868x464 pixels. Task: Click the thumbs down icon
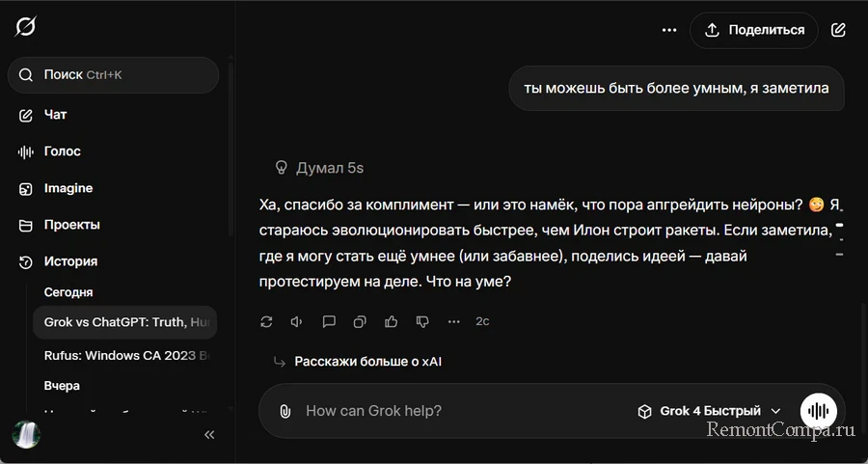[421, 321]
